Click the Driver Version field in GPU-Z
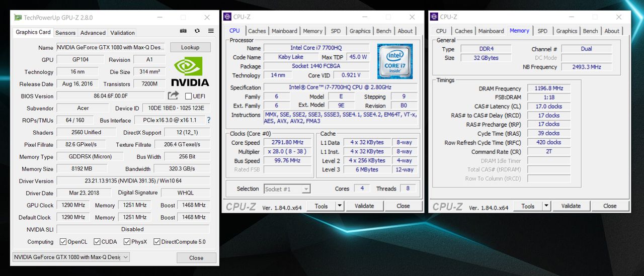 133,181
